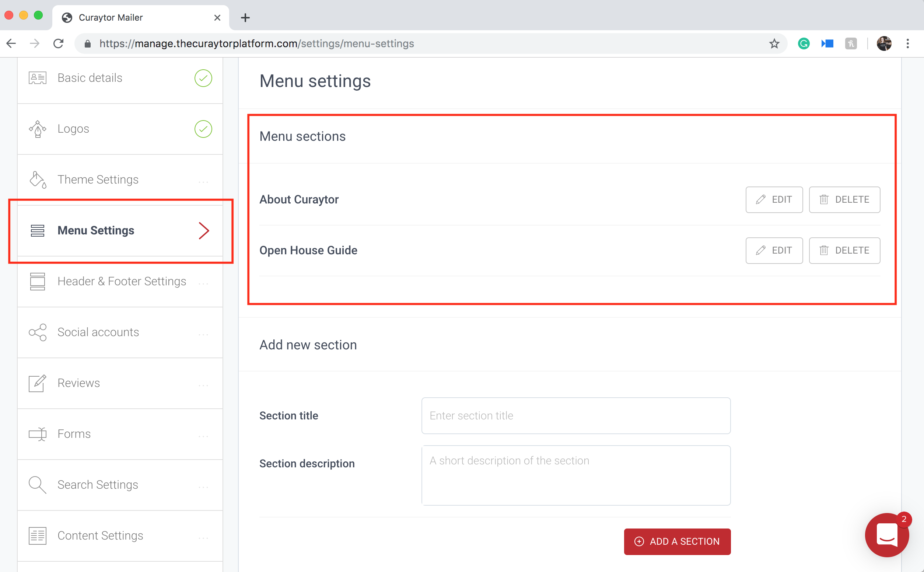Click the green checkmark beside Basic details
The image size is (924, 572).
(x=203, y=78)
